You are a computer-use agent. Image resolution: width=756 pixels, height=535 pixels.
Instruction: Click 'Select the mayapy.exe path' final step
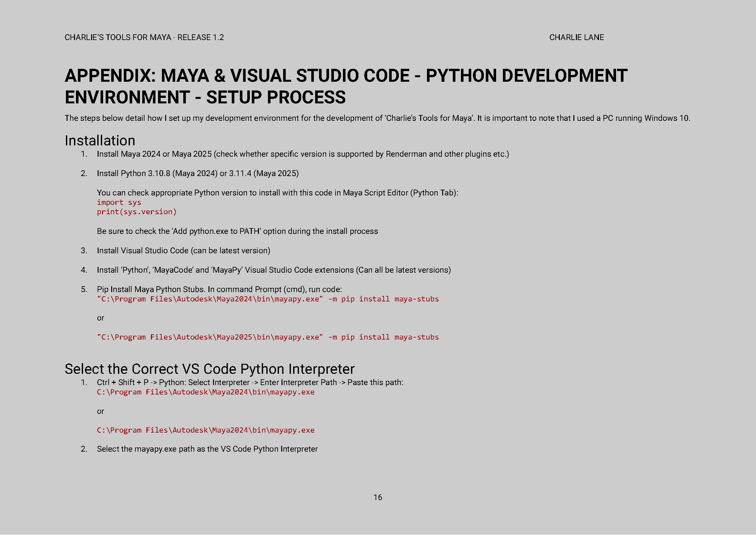click(207, 449)
